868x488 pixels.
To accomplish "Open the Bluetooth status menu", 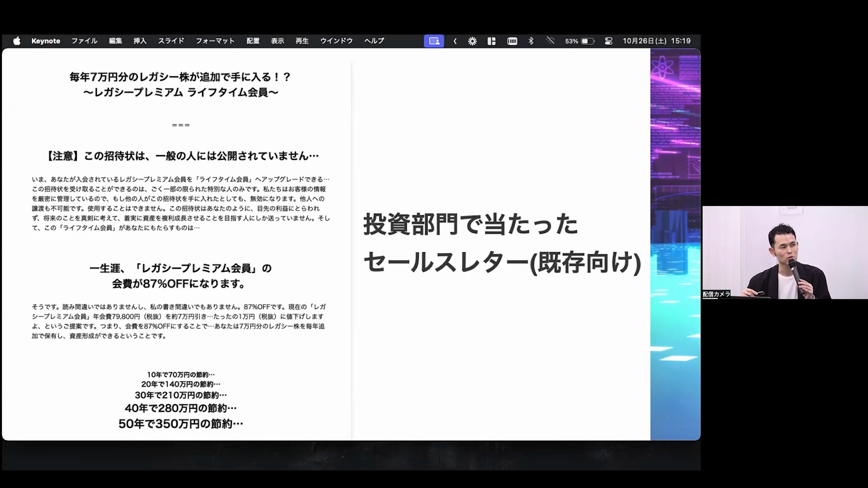I will 531,41.
